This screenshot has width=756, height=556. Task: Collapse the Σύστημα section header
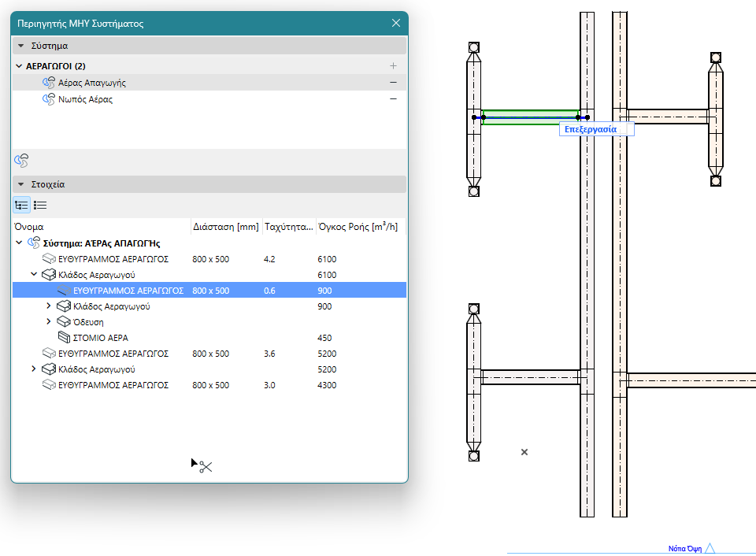pyautogui.click(x=21, y=46)
